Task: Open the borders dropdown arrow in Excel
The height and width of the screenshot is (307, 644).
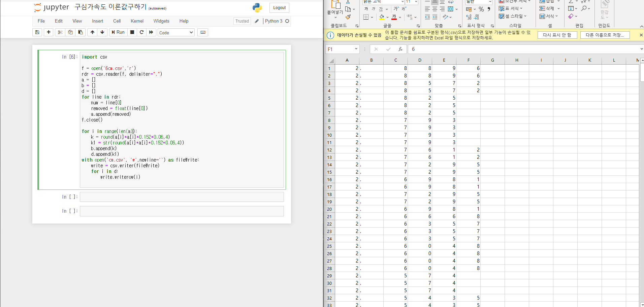Action: (372, 17)
